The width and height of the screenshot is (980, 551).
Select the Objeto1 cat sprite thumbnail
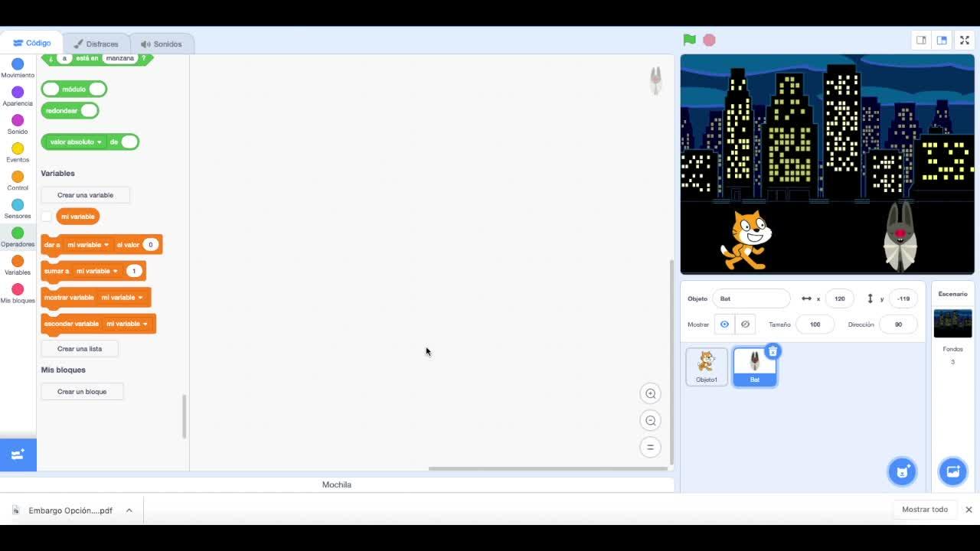pyautogui.click(x=707, y=367)
